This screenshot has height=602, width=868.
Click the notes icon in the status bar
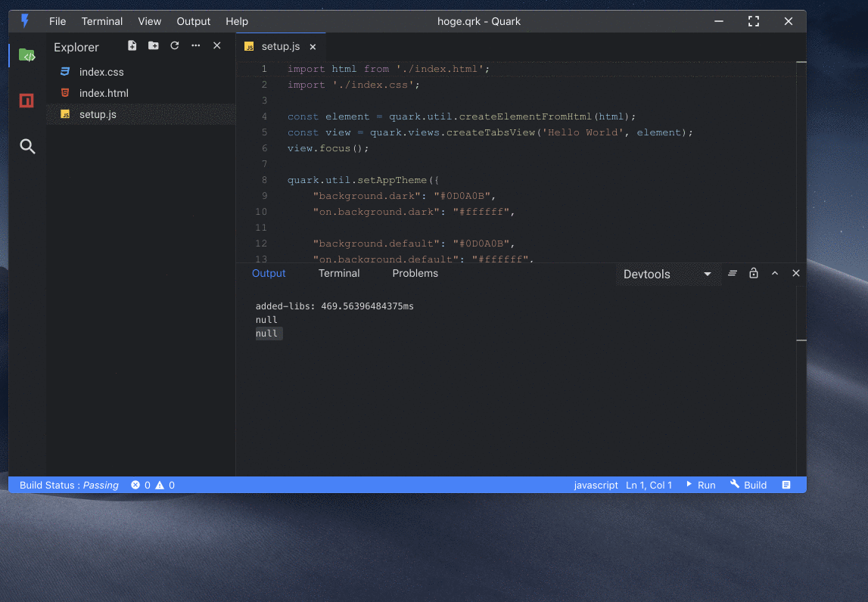[786, 485]
